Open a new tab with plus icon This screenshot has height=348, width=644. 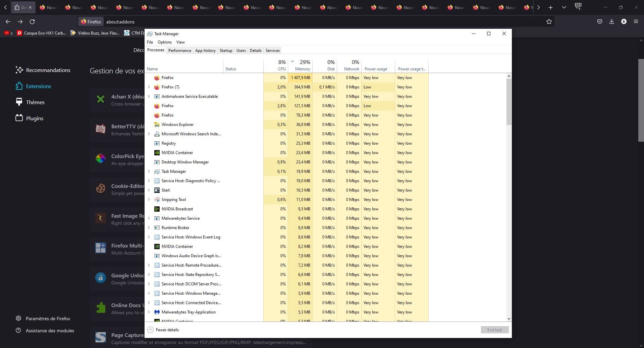(x=550, y=7)
